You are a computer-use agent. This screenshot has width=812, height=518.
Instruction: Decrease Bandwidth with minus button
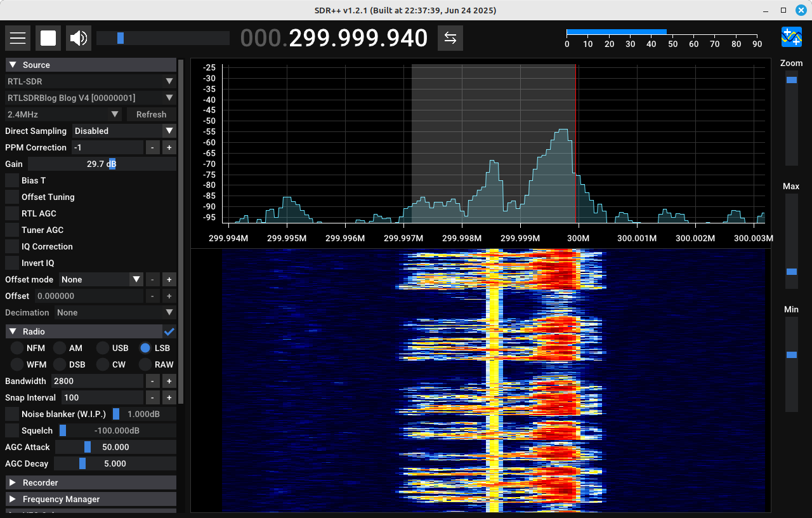pos(153,381)
